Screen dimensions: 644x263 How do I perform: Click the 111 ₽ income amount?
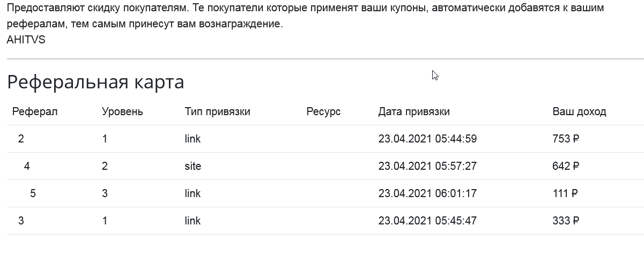[565, 193]
